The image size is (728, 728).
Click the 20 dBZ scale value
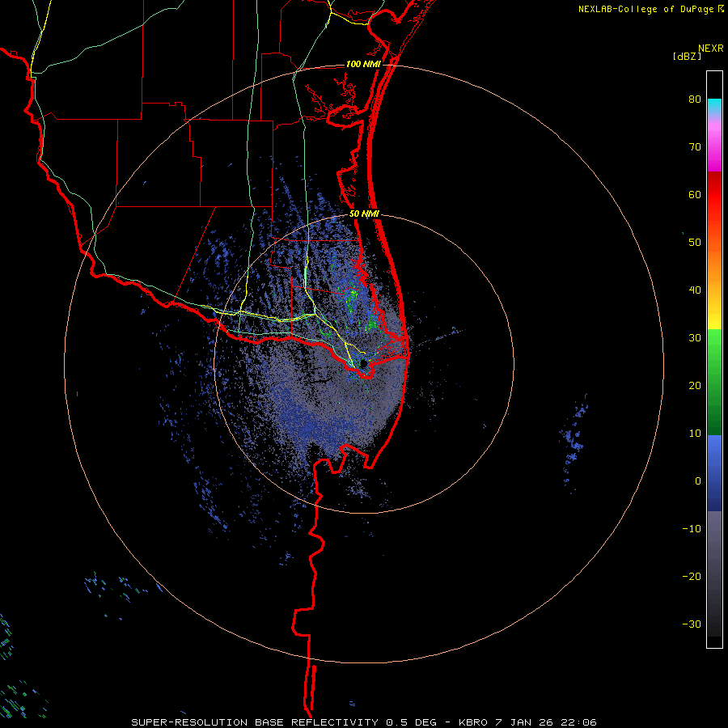point(695,385)
